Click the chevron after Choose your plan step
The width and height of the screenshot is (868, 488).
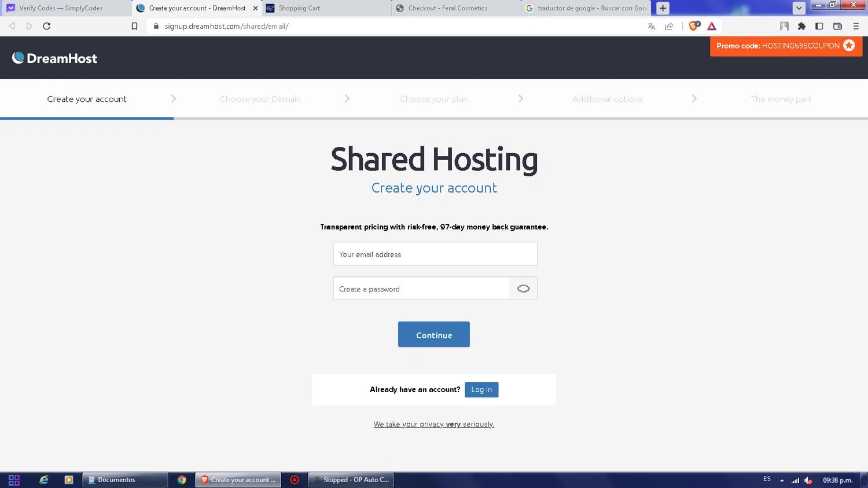pos(521,99)
